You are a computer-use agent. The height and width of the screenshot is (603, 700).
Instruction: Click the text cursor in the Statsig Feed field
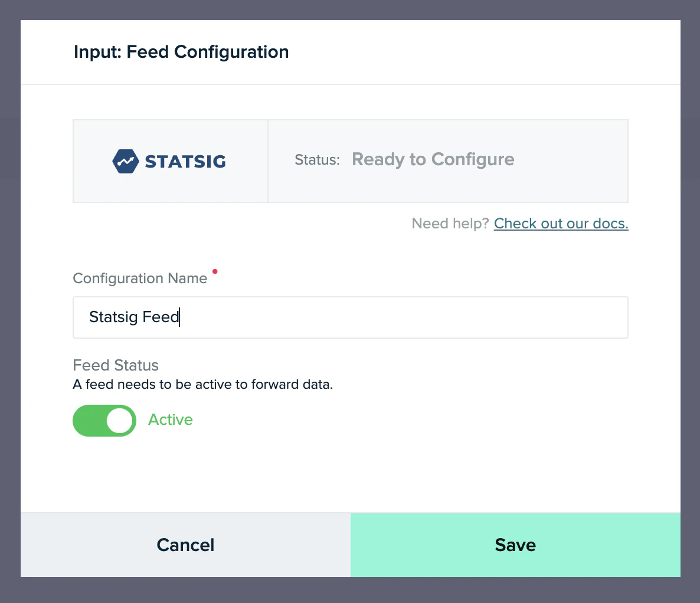point(179,317)
